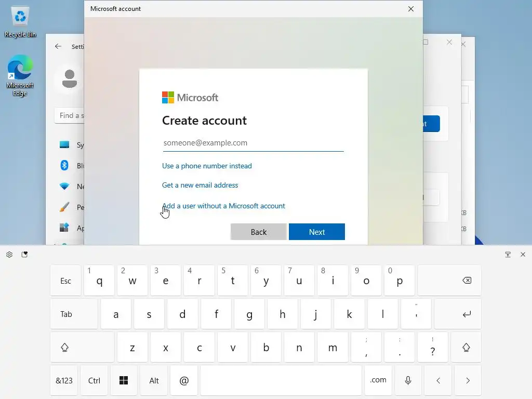Tap the comma key
Screen dimensions: 532x399
(x=366, y=347)
